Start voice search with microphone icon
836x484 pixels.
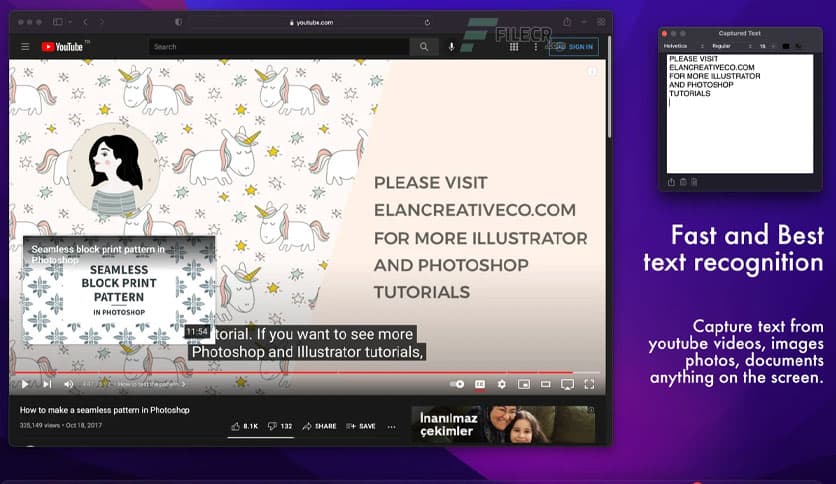(x=451, y=47)
